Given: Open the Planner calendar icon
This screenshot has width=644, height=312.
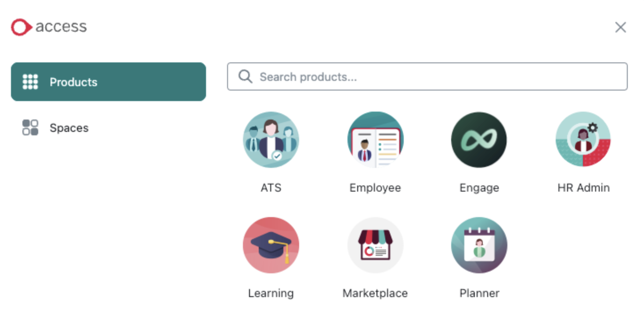Looking at the screenshot, I should click(479, 245).
